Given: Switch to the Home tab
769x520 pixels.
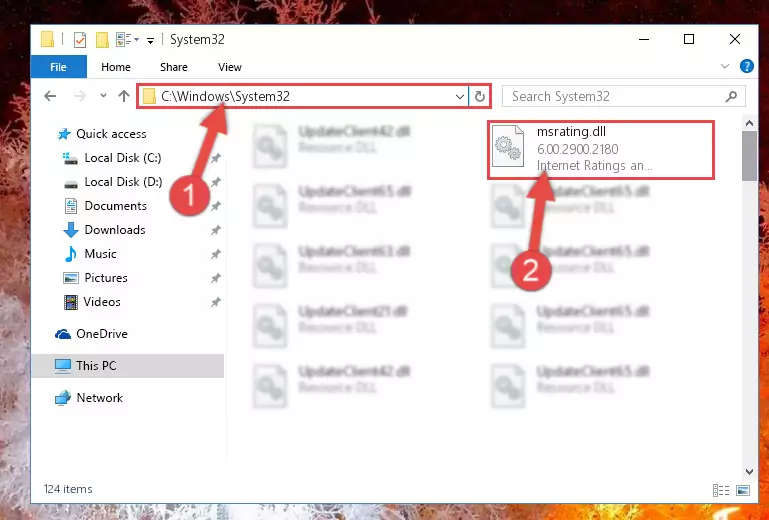Looking at the screenshot, I should click(x=116, y=67).
